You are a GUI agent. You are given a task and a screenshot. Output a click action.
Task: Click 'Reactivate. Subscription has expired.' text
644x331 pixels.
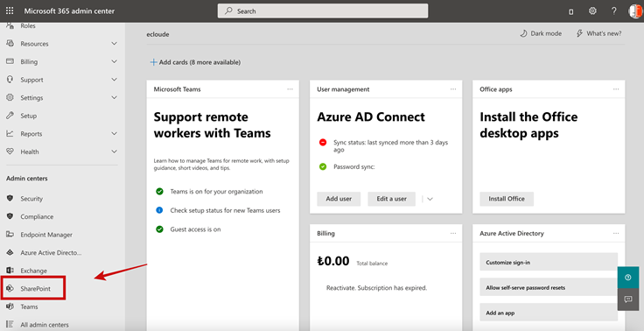coord(376,288)
